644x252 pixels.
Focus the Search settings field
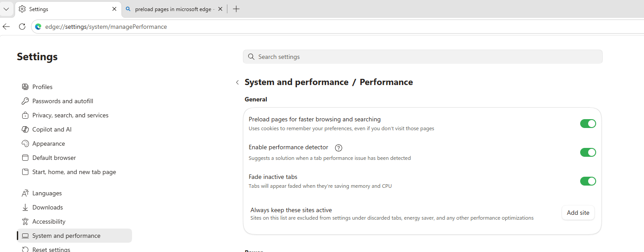click(x=422, y=57)
